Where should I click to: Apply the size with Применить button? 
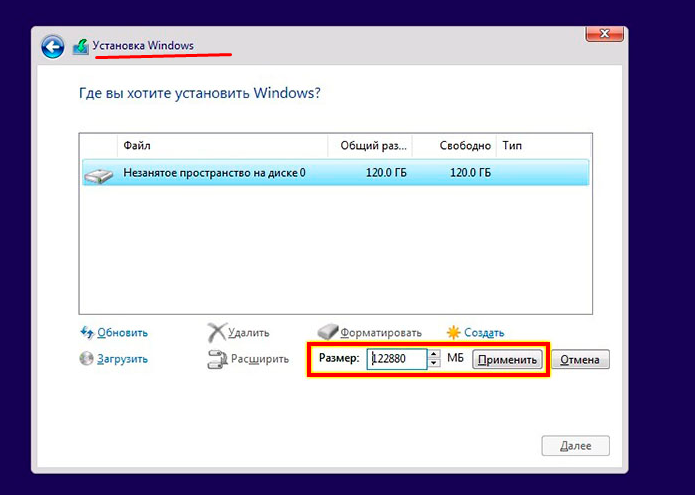pyautogui.click(x=507, y=359)
